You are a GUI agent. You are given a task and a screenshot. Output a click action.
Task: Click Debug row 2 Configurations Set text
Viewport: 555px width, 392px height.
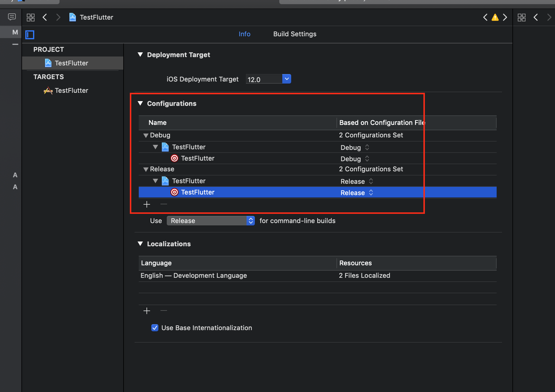pos(371,135)
